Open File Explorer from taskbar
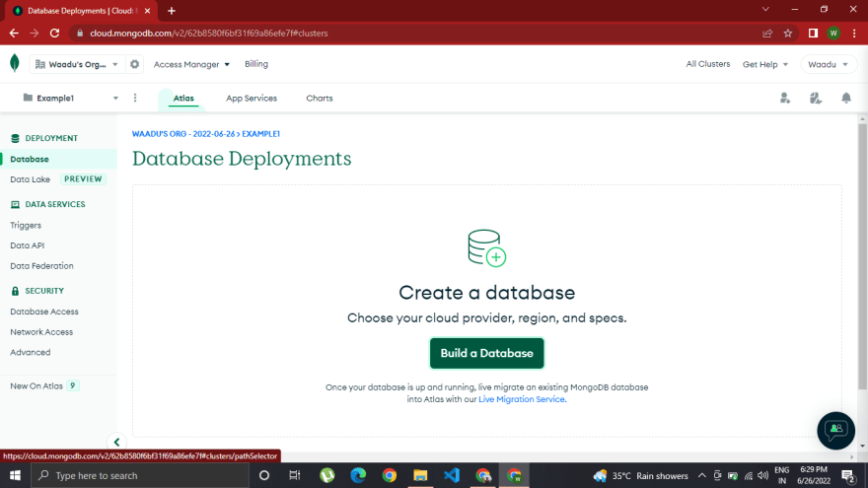The width and height of the screenshot is (868, 488). click(420, 475)
